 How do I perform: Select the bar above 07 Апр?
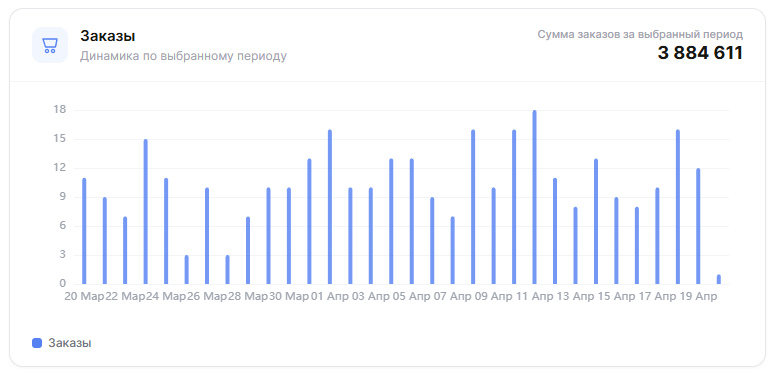(x=453, y=250)
